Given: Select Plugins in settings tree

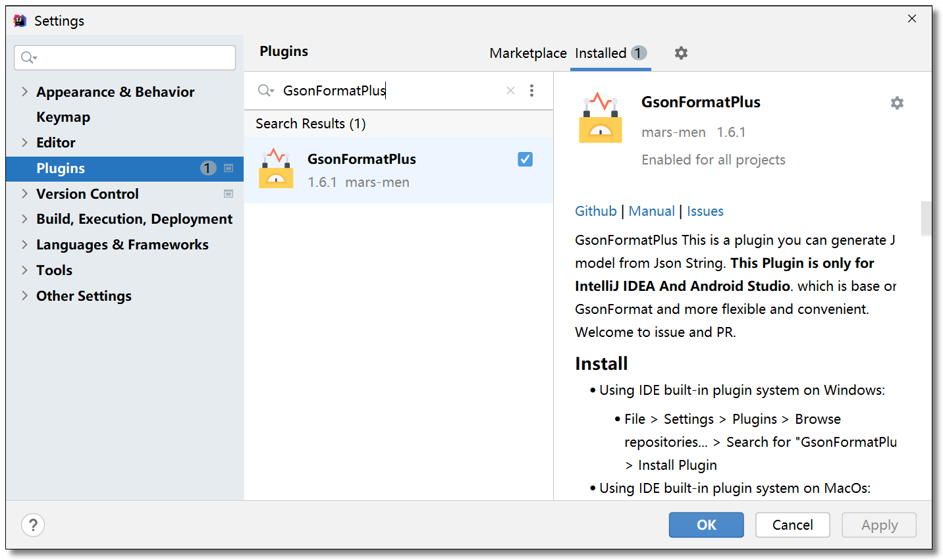Looking at the screenshot, I should pyautogui.click(x=124, y=168).
